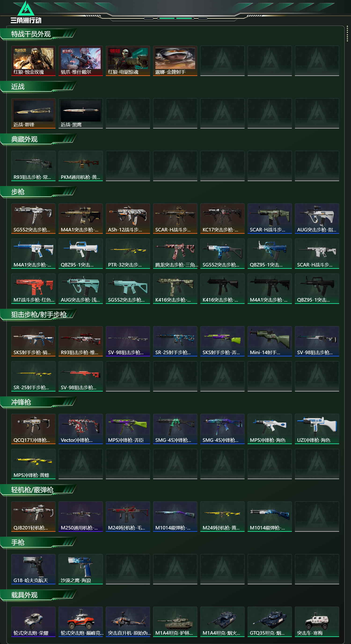Open the Vector冲锋枪 skin
Viewport: 351px width, 644px height.
pyautogui.click(x=80, y=429)
